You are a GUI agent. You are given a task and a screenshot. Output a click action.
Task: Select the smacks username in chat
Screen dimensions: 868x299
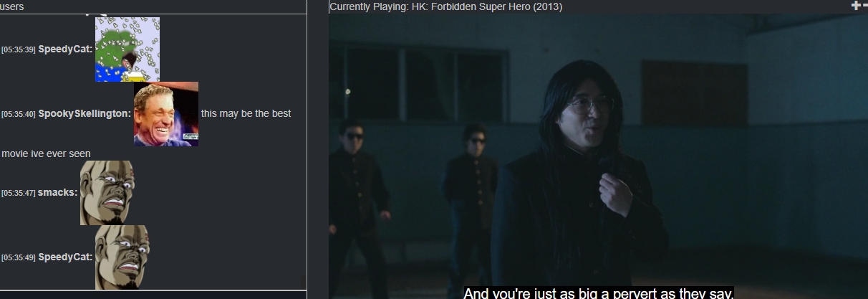click(57, 192)
